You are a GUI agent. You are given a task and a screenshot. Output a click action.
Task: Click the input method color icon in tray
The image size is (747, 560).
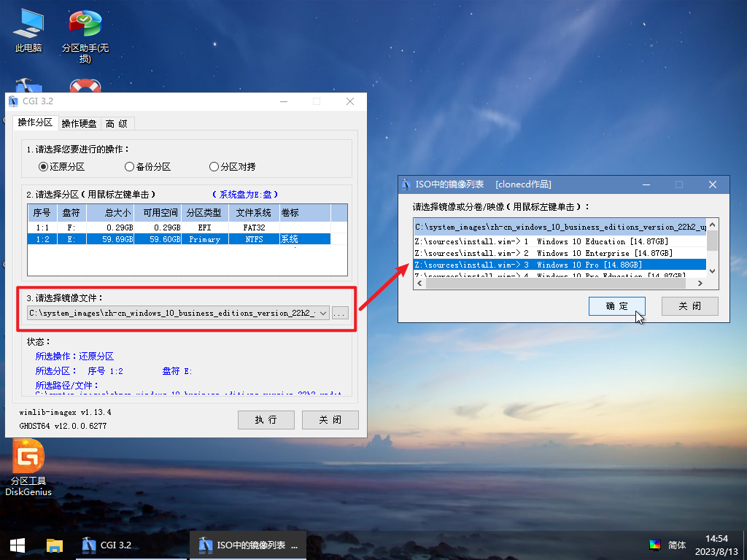pos(655,545)
